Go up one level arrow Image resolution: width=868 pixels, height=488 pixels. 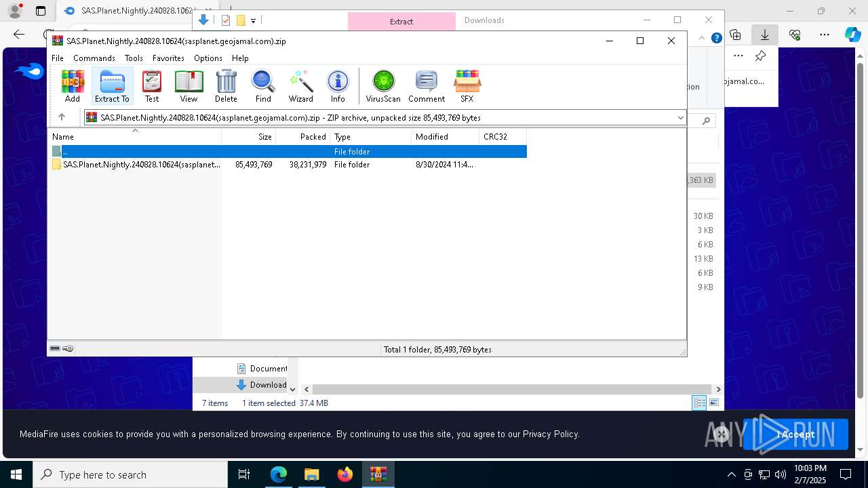pos(62,117)
